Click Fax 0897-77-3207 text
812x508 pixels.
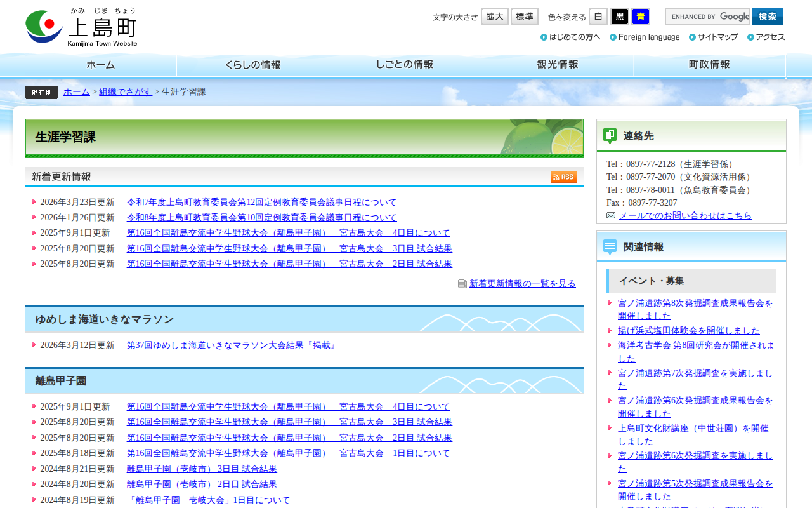tap(641, 203)
